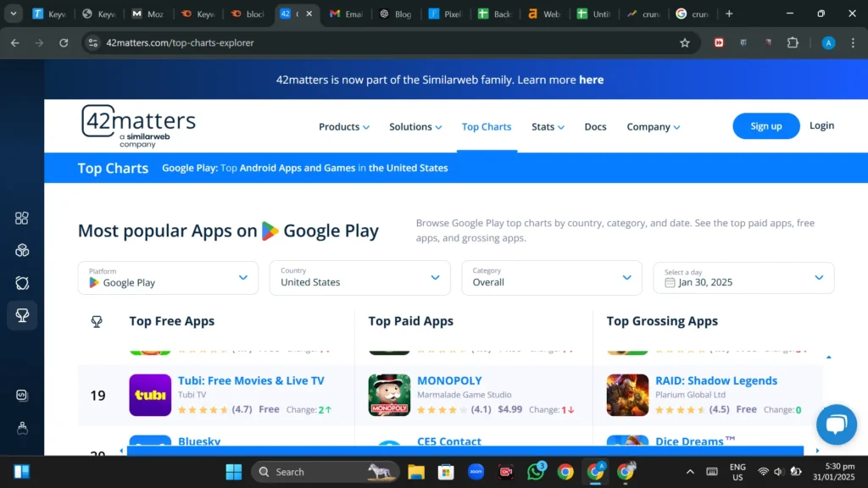This screenshot has width=868, height=488.
Task: Click the taskbar Search box
Action: [325, 472]
